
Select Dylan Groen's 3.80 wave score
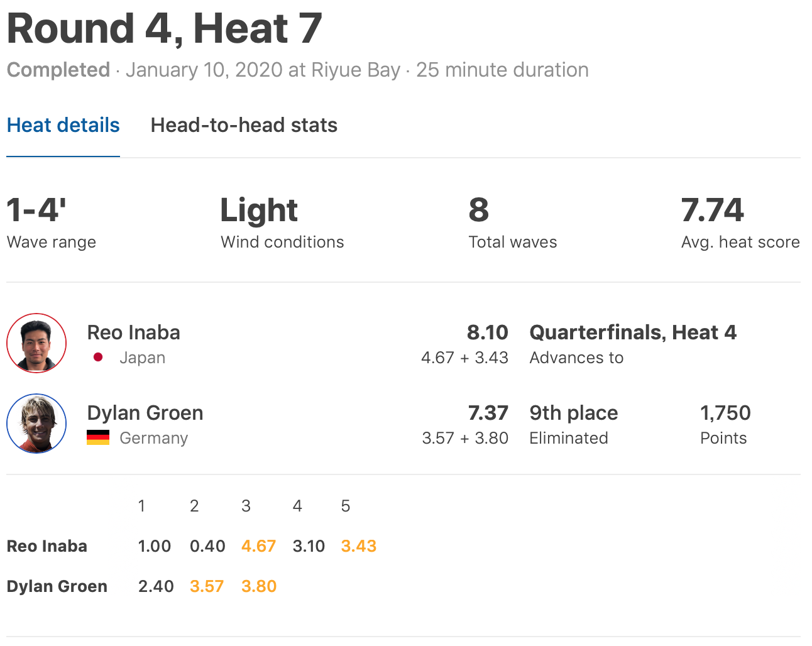click(259, 586)
